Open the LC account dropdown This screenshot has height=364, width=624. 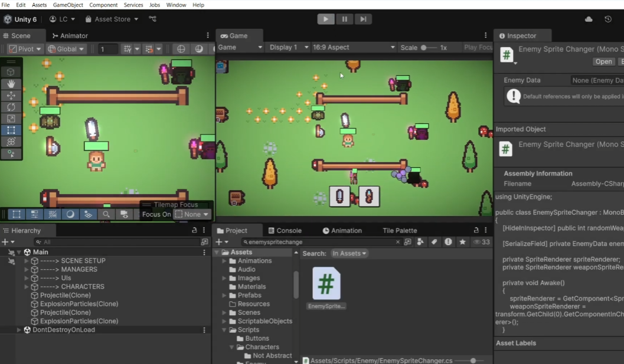point(62,19)
